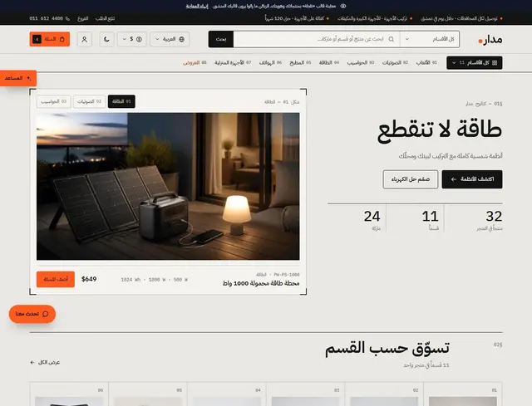Click the chat bubble icon in تحدث معنا
This screenshot has height=406, width=532.
tap(46, 314)
